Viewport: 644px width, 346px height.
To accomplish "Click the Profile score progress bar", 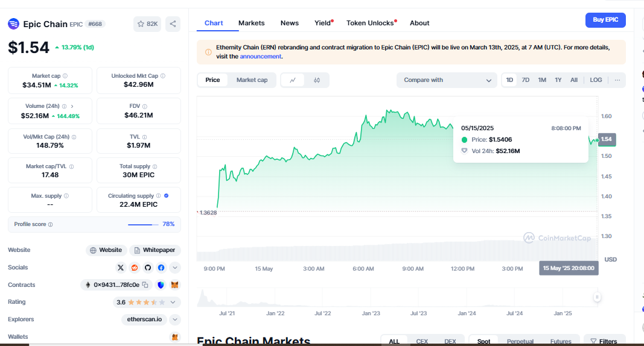I will click(x=143, y=225).
